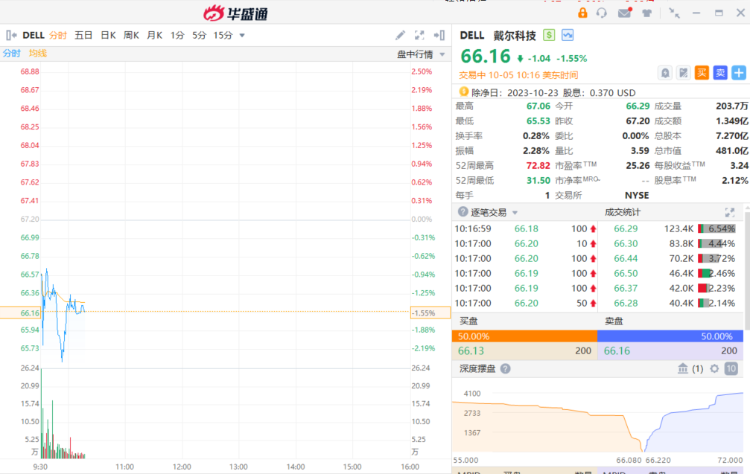750x474 pixels.
Task: Open help icon next to 逐笔交易
Action: click(463, 212)
